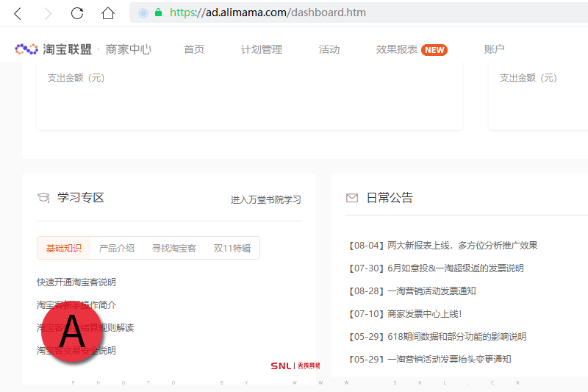This screenshot has height=392, width=588.
Task: Click the 淘宝联盟 logo
Action: tap(53, 49)
